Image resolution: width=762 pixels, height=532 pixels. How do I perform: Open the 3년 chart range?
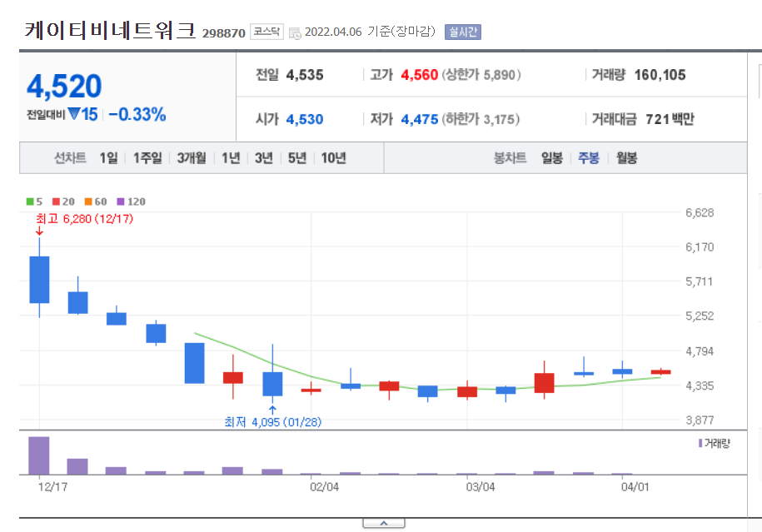[x=264, y=158]
